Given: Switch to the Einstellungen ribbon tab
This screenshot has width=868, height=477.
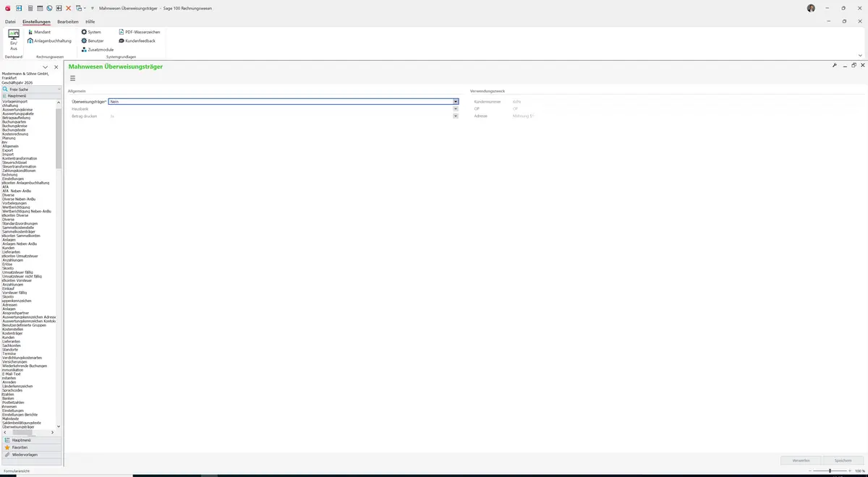Looking at the screenshot, I should (36, 22).
